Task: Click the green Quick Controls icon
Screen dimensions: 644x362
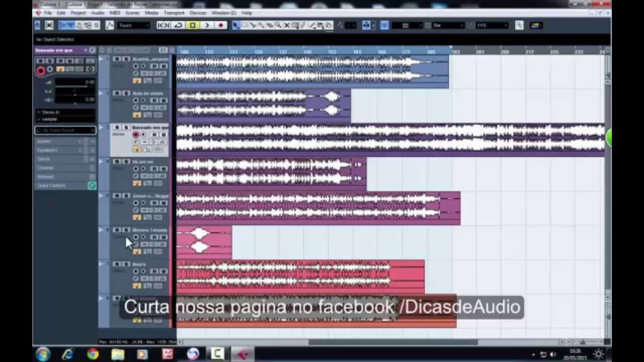Action: 92,186
